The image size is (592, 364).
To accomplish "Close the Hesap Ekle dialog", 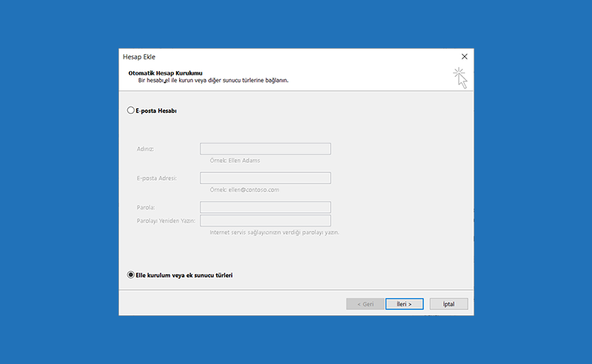I will coord(465,57).
